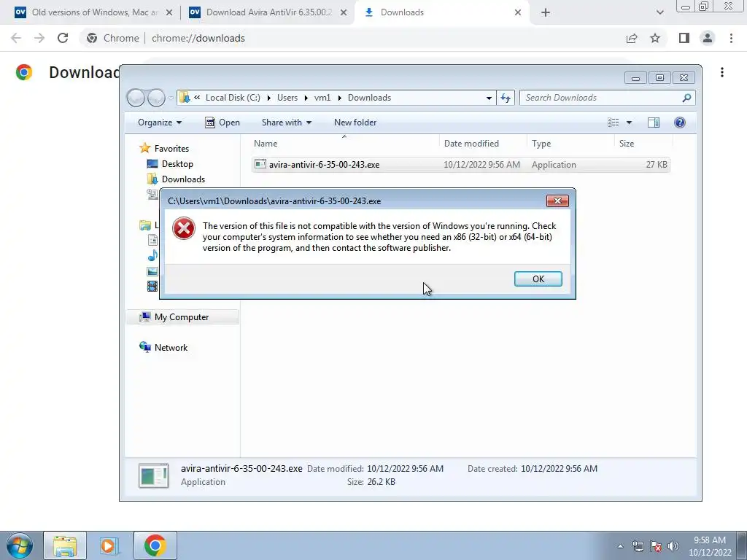This screenshot has width=747, height=560.
Task: Select Network in navigation pane
Action: (x=164, y=348)
